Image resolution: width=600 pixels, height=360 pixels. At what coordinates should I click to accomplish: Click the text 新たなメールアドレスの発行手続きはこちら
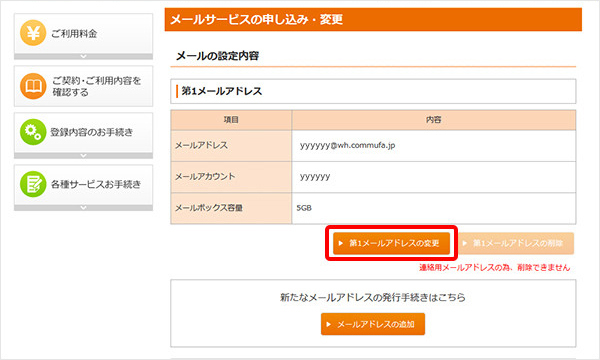(x=373, y=297)
